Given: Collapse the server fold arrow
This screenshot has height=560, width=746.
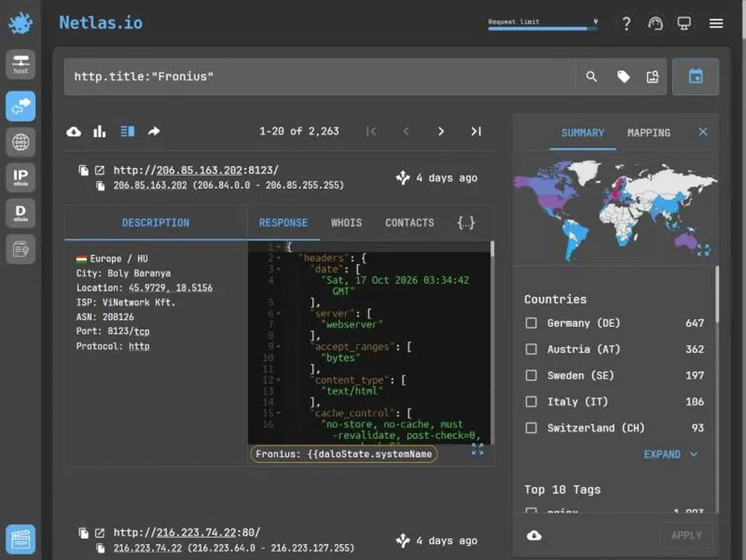Looking at the screenshot, I should click(x=278, y=313).
